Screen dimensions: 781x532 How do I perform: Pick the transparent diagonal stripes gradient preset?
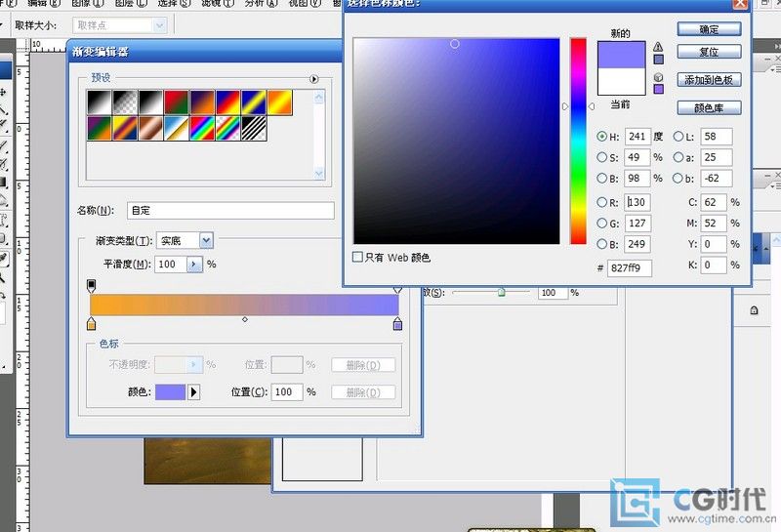click(x=254, y=129)
